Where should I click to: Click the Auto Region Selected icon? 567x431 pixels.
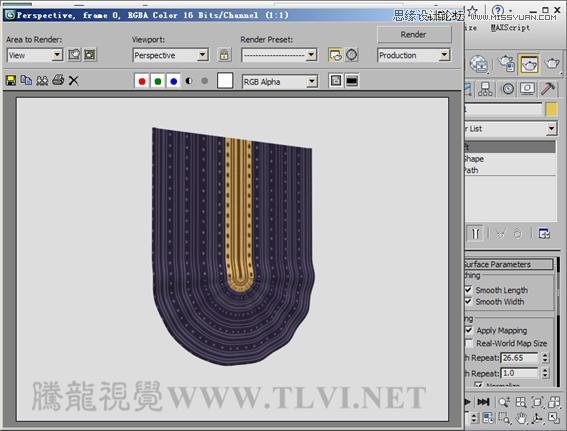tap(90, 55)
